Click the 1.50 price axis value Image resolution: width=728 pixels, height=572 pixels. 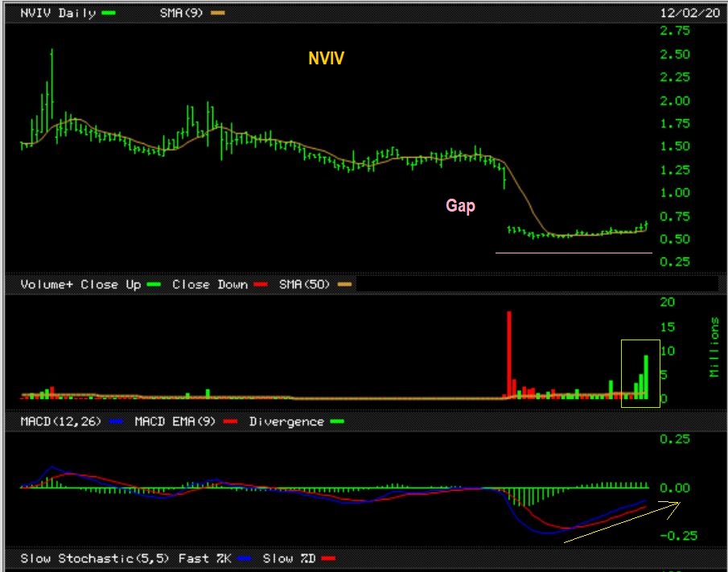pyautogui.click(x=675, y=146)
